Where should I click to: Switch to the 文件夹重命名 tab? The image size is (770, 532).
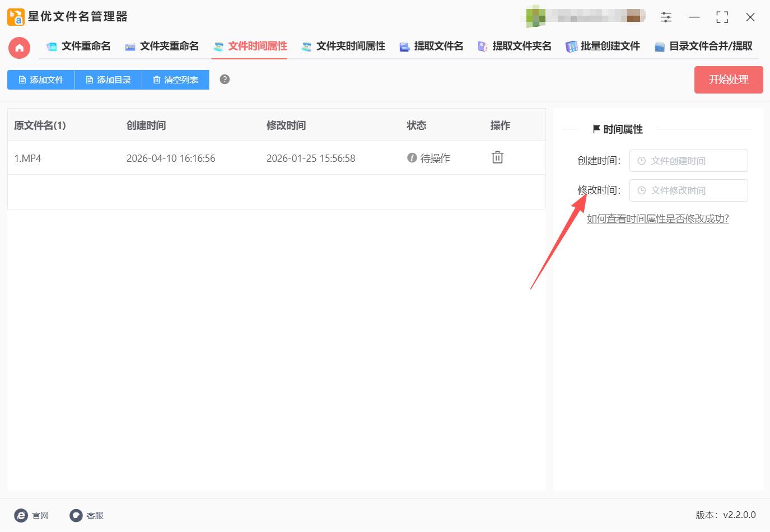[x=161, y=46]
